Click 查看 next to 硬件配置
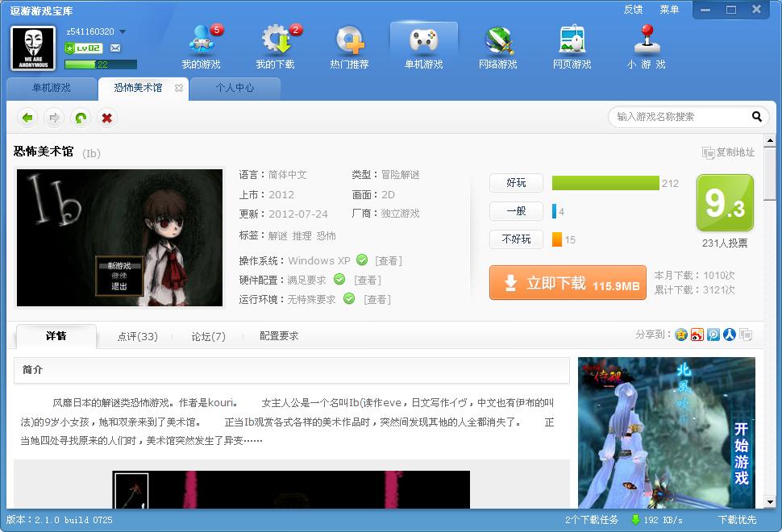782x532 pixels. pyautogui.click(x=368, y=281)
